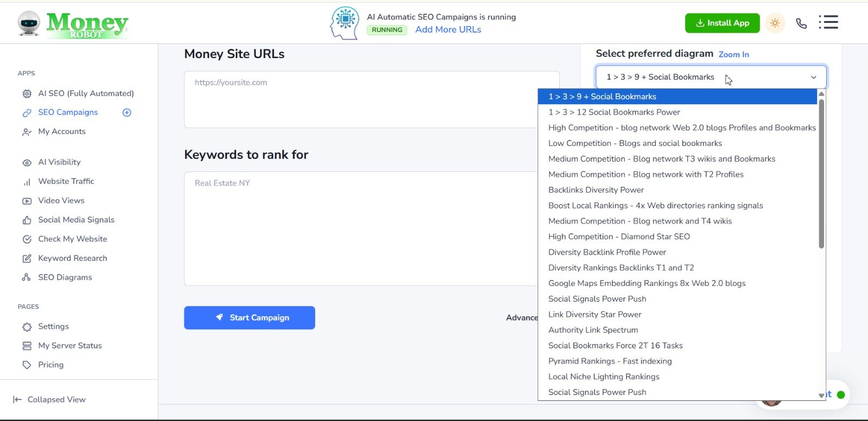This screenshot has width=868, height=421.
Task: Choose 'High Competition - Diamond Star SEO'
Action: 677,237
